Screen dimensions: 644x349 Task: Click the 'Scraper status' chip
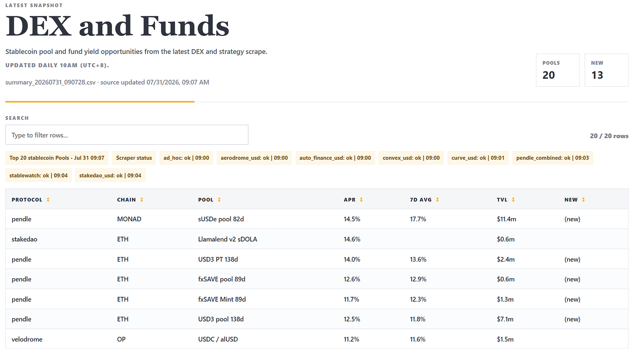[134, 158]
